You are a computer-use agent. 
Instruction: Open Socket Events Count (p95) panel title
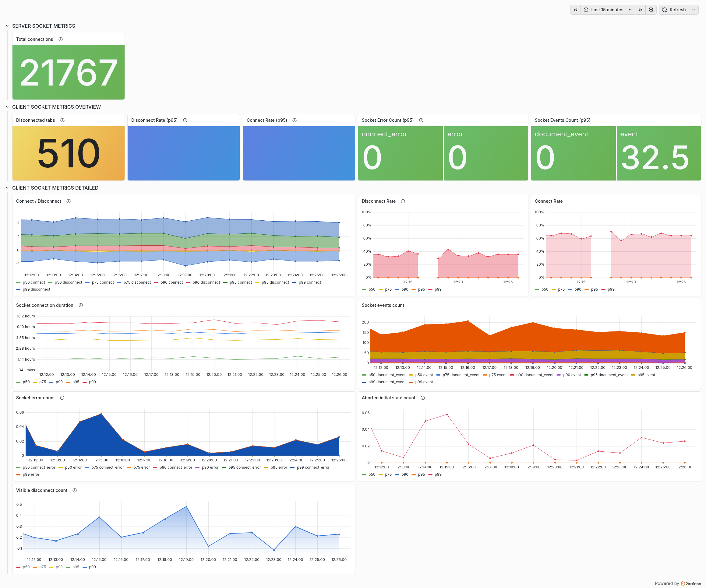(563, 120)
